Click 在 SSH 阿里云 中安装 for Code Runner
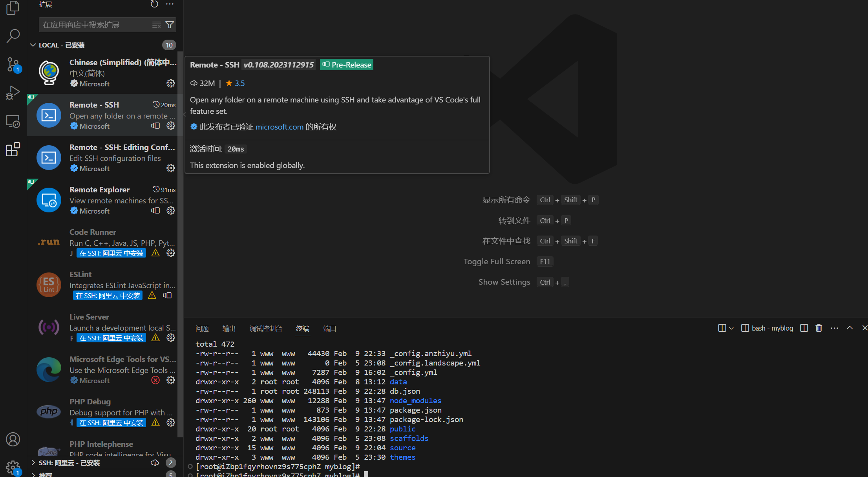868x477 pixels. pos(111,253)
